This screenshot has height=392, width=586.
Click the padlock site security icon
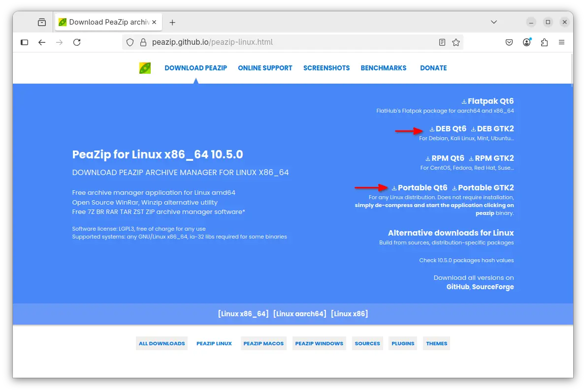143,42
